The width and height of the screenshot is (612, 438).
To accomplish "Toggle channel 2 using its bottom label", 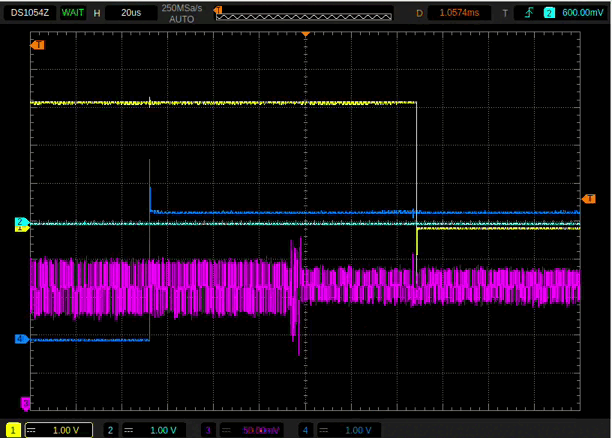I will [x=112, y=430].
